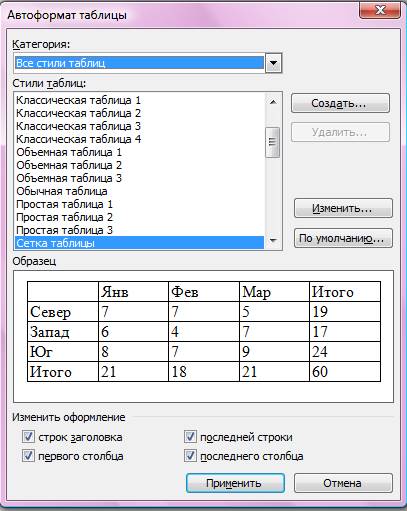Toggle строк заголовка checkbox
The width and height of the screenshot is (407, 511).
coord(28,436)
